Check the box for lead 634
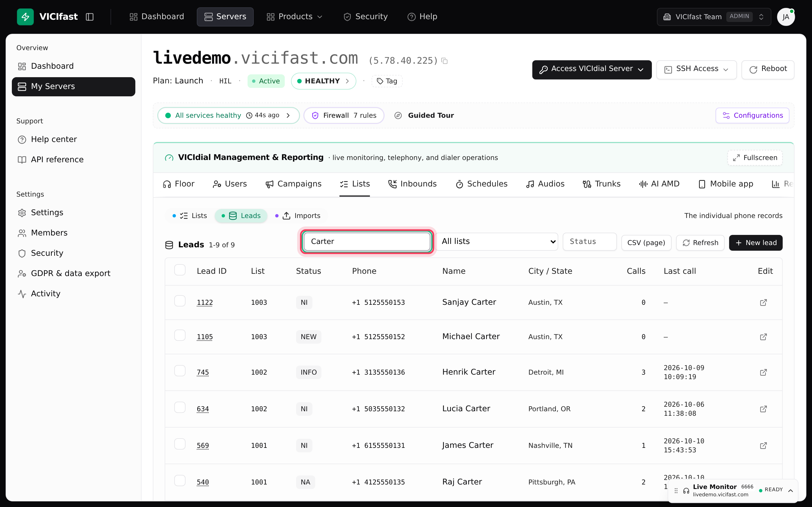The image size is (812, 507). click(180, 407)
